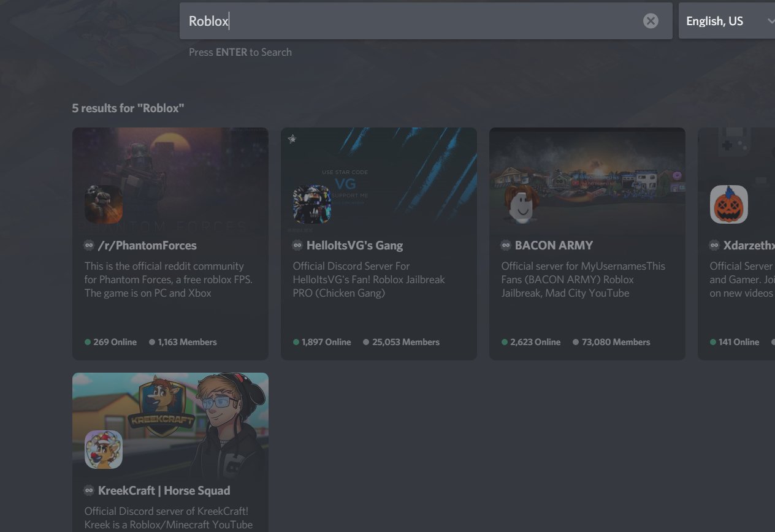775x532 pixels.
Task: Click 'Press ENTER to Search' hint
Action: point(240,52)
